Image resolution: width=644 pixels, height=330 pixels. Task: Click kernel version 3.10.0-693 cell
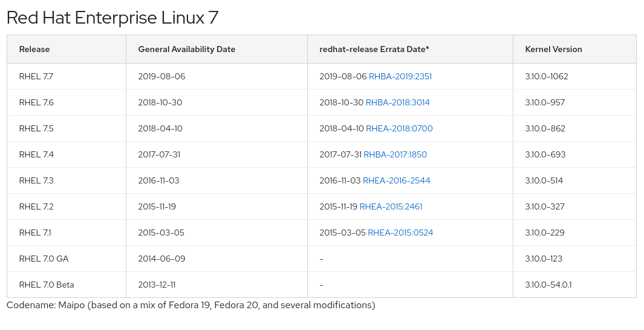545,154
